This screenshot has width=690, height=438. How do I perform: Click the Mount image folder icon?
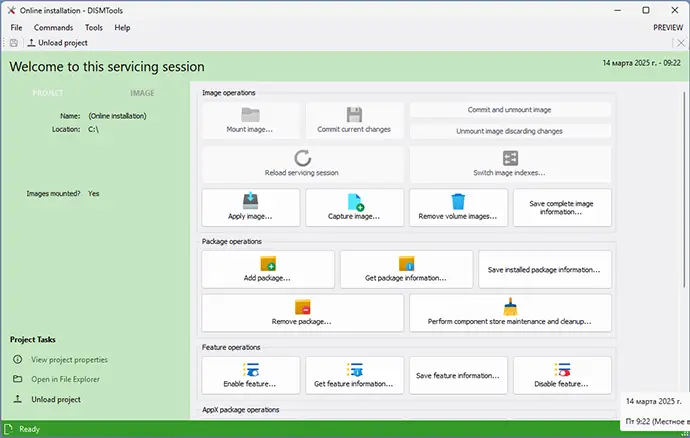click(x=250, y=115)
